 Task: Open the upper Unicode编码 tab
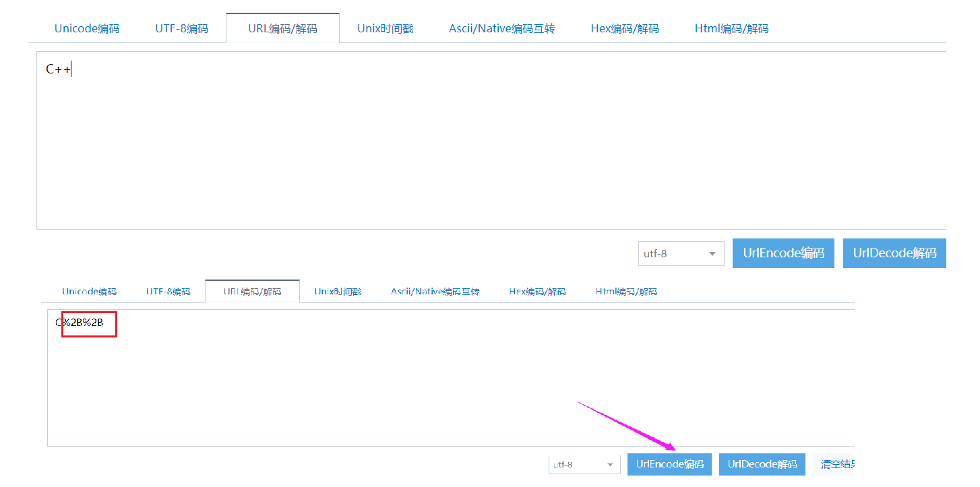pos(87,28)
